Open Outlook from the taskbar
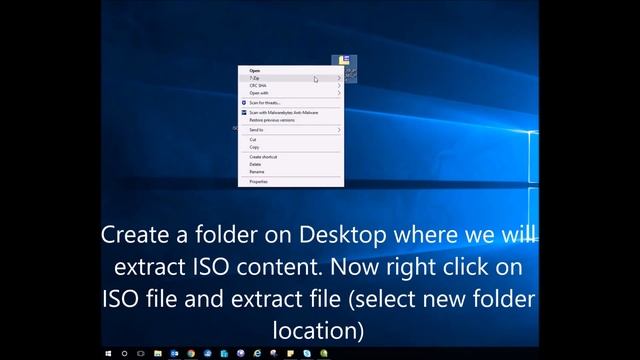Image resolution: width=640 pixels, height=360 pixels. coord(174,353)
